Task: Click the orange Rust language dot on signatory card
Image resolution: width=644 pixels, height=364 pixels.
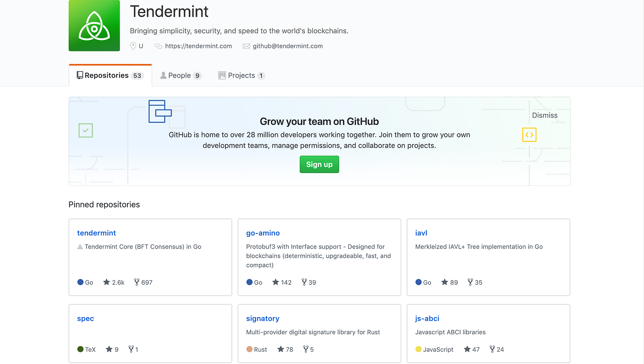Action: 249,349
